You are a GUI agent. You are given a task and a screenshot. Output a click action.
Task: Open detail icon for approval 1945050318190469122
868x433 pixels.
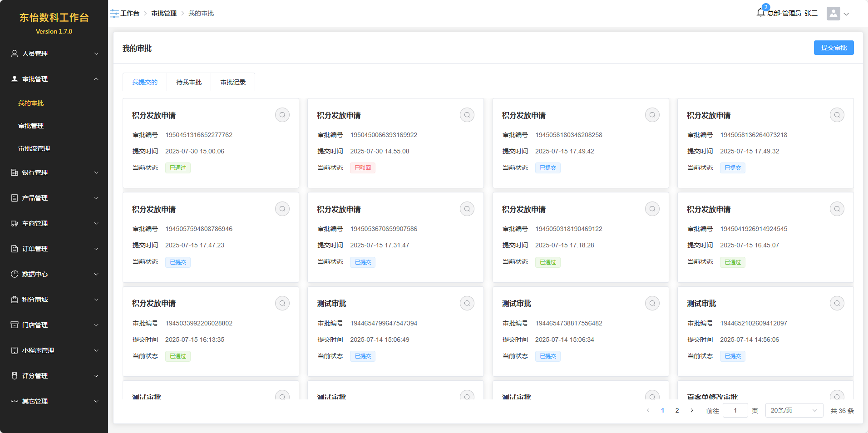[652, 209]
